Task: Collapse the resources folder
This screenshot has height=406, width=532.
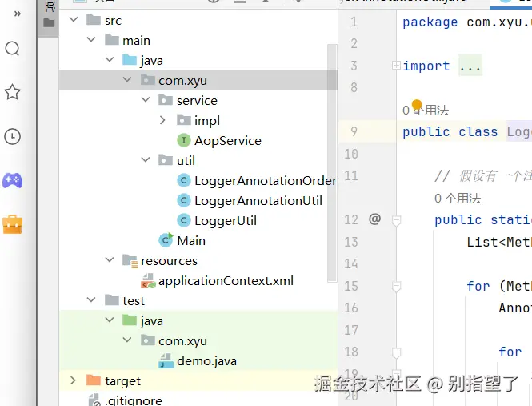Action: (110, 260)
